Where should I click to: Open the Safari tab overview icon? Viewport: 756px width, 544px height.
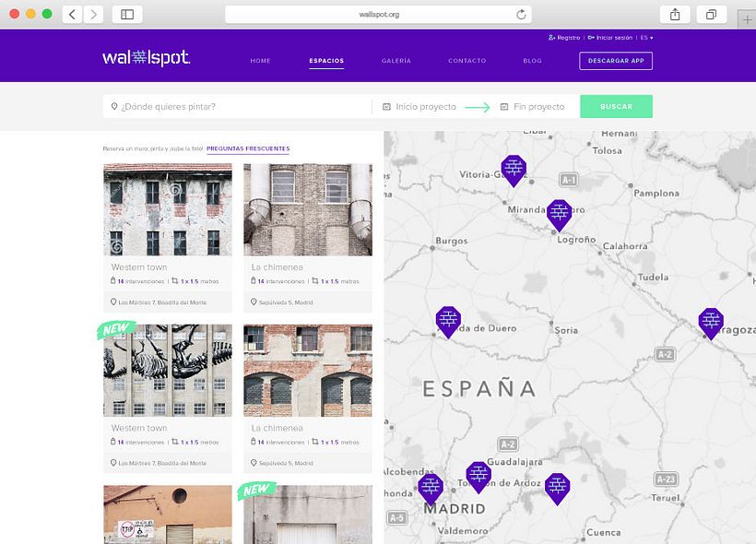(x=710, y=15)
